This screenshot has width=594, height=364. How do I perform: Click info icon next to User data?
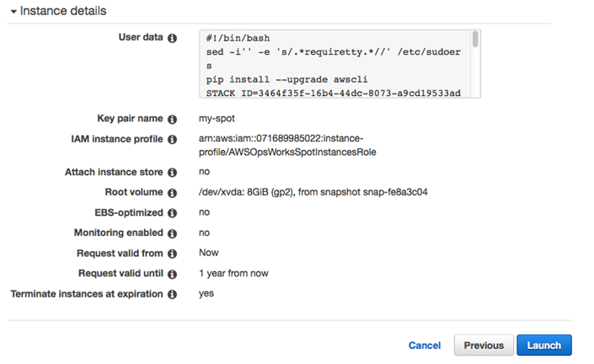pos(172,39)
